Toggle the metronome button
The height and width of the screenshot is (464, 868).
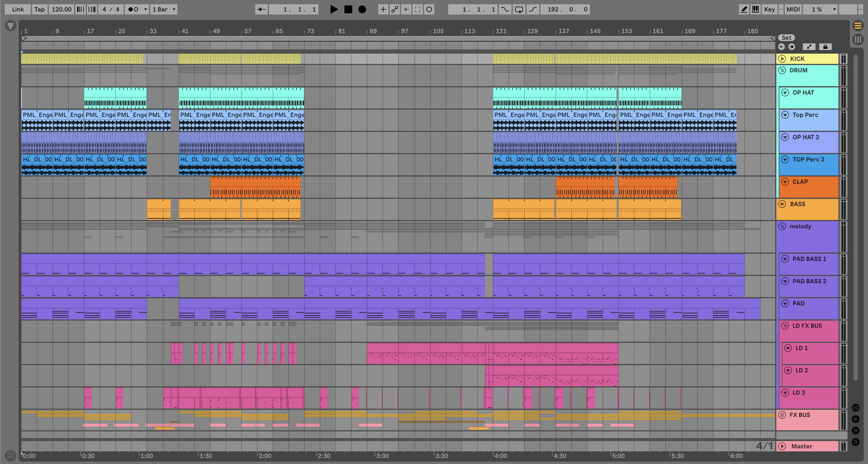[133, 9]
